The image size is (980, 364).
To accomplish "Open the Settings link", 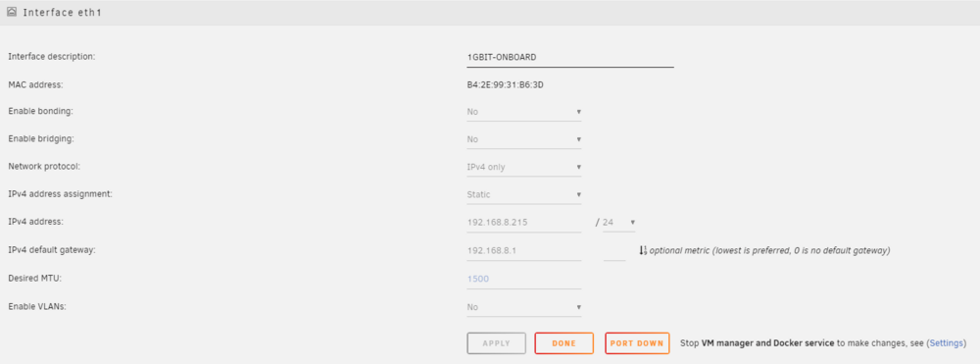I will (947, 343).
